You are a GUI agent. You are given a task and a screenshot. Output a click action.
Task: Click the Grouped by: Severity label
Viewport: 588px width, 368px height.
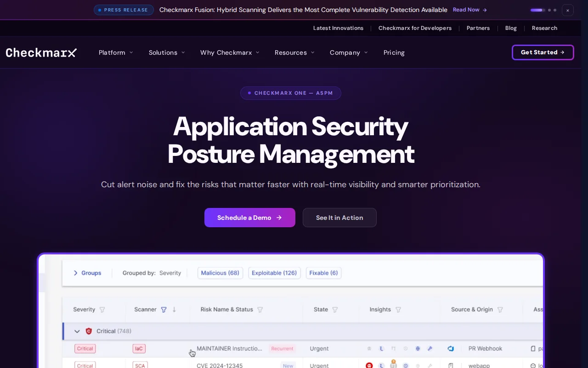click(x=152, y=273)
